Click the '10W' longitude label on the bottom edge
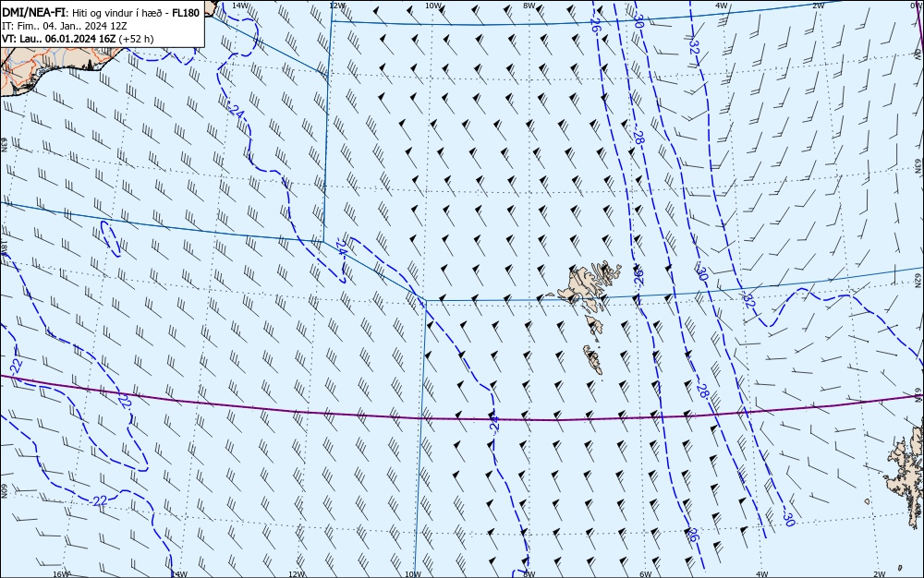The image size is (924, 578). [413, 574]
